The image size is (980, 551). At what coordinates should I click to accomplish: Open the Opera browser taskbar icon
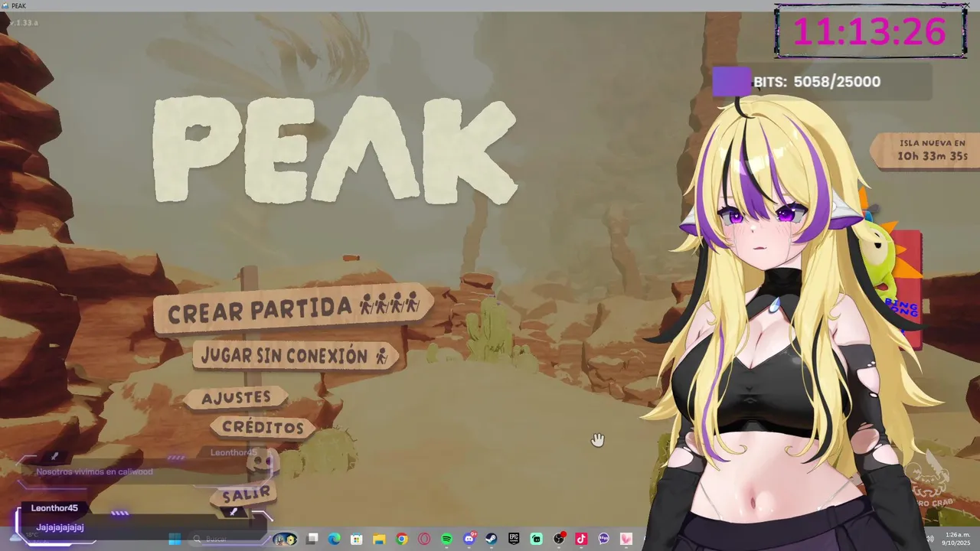[x=424, y=539]
